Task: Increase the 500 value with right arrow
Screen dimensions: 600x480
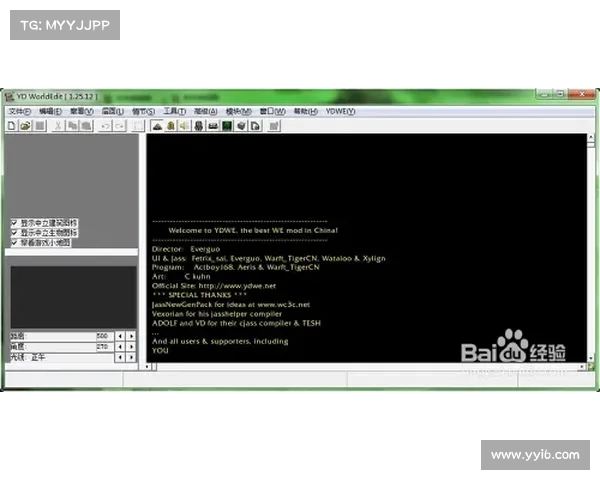Action: [131, 336]
